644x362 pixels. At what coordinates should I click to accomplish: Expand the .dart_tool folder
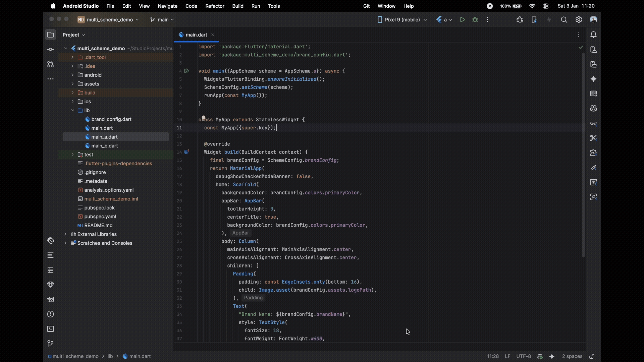coord(72,57)
